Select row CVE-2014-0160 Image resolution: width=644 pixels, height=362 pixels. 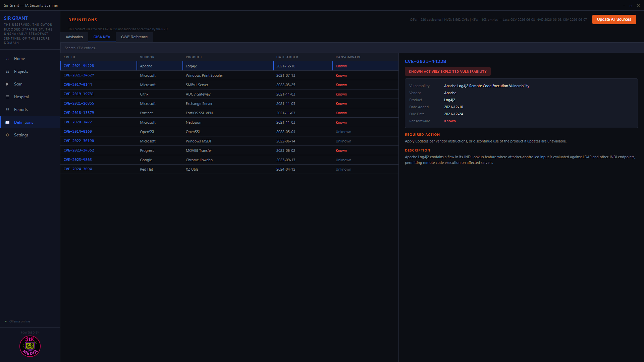tap(229, 132)
